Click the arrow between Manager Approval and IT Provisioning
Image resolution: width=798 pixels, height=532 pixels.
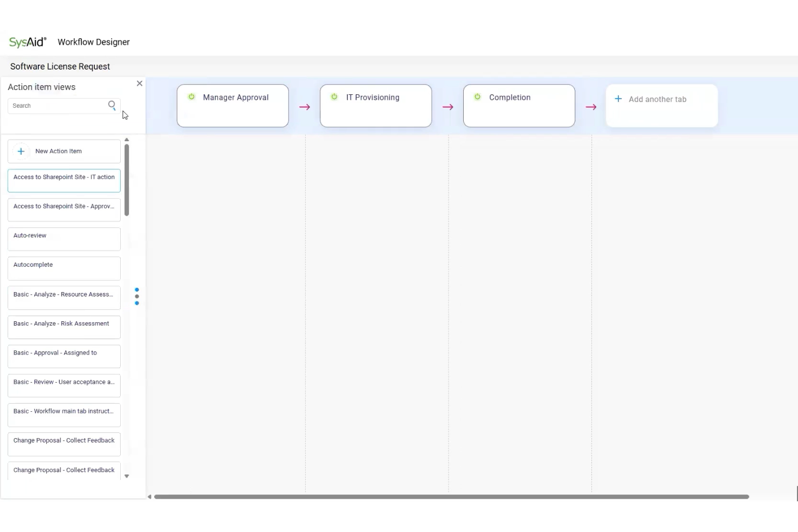[305, 106]
